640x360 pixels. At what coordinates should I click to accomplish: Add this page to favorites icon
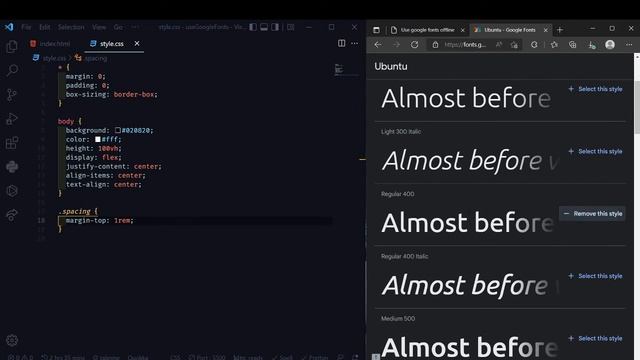click(514, 45)
